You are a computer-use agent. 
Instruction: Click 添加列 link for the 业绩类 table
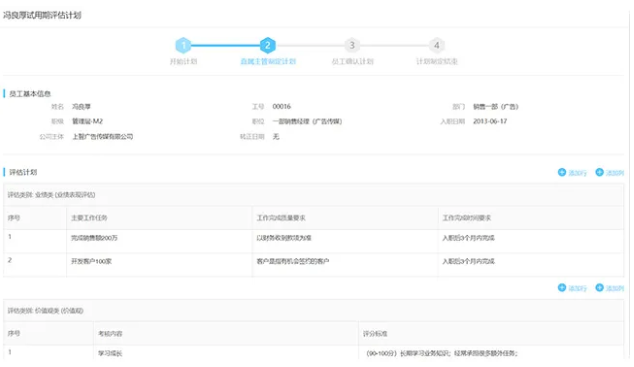point(615,173)
